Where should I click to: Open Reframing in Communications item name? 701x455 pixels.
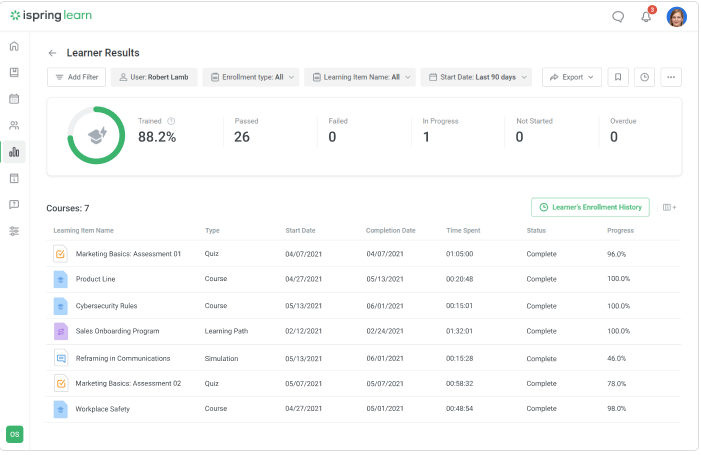[x=123, y=358]
